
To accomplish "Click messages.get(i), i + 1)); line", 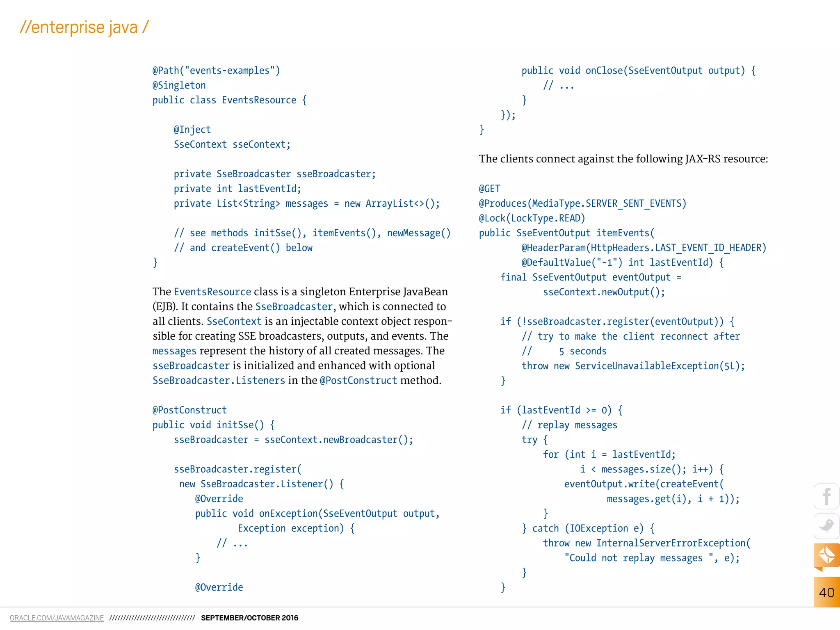I will click(x=673, y=499).
